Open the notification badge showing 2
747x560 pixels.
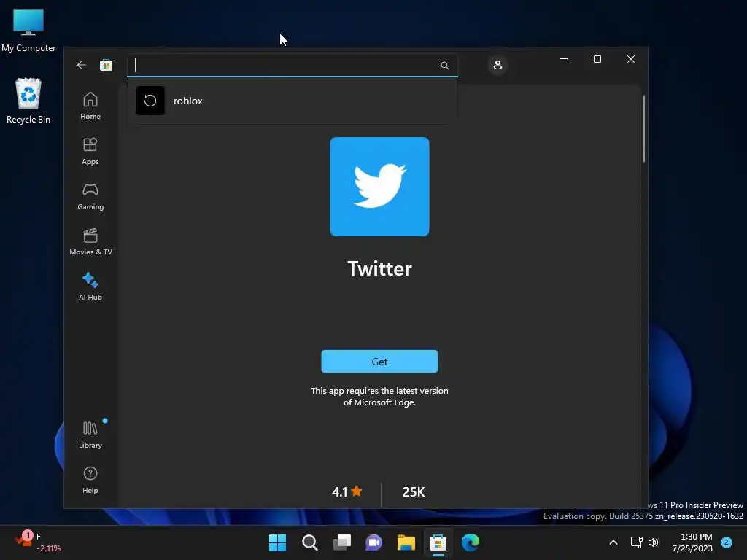click(727, 542)
